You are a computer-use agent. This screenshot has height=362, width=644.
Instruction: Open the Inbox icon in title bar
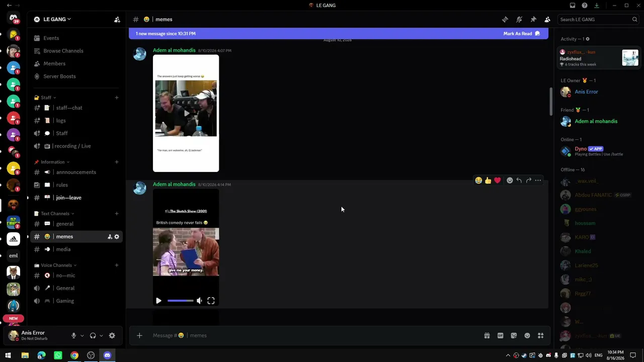(x=573, y=6)
